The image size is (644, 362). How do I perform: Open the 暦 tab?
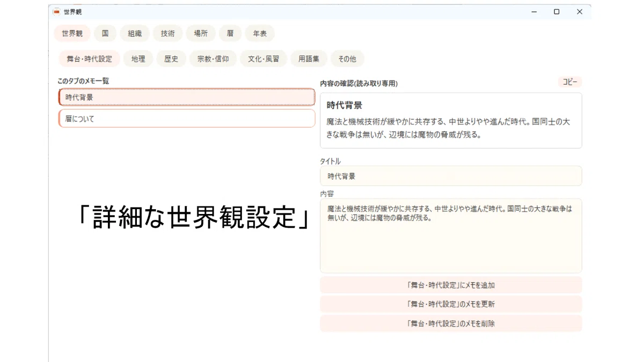pyautogui.click(x=230, y=33)
